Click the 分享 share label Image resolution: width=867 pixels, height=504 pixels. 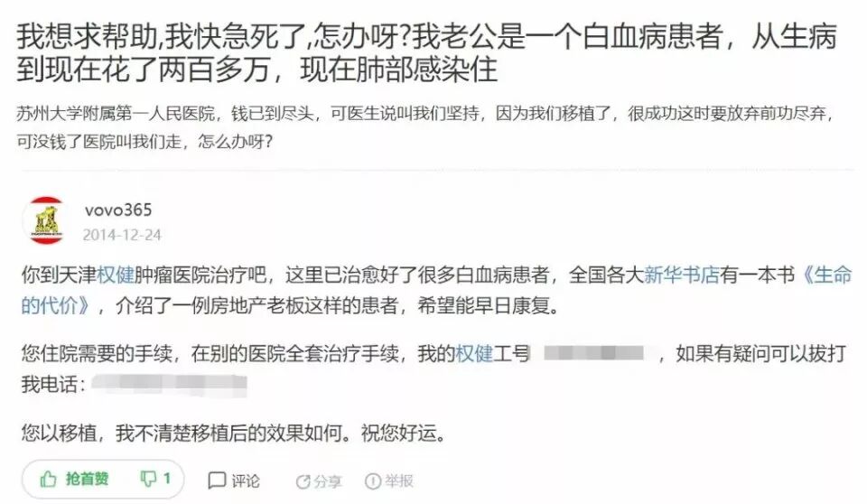pyautogui.click(x=327, y=481)
